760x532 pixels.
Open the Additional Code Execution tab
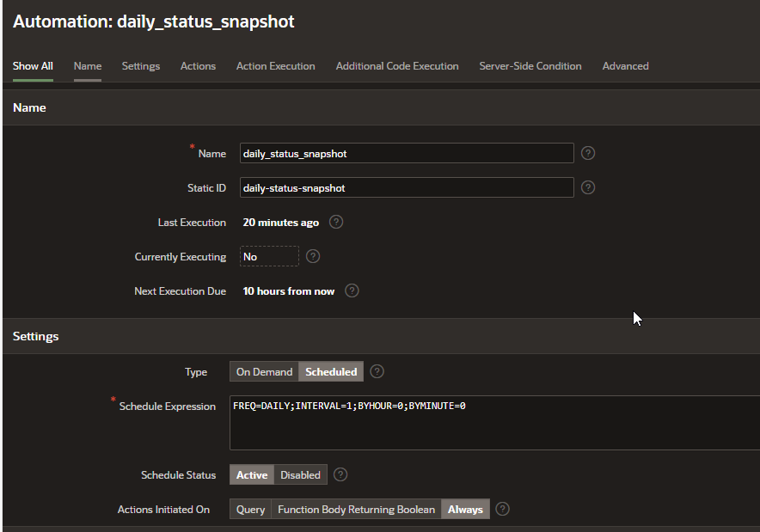396,66
